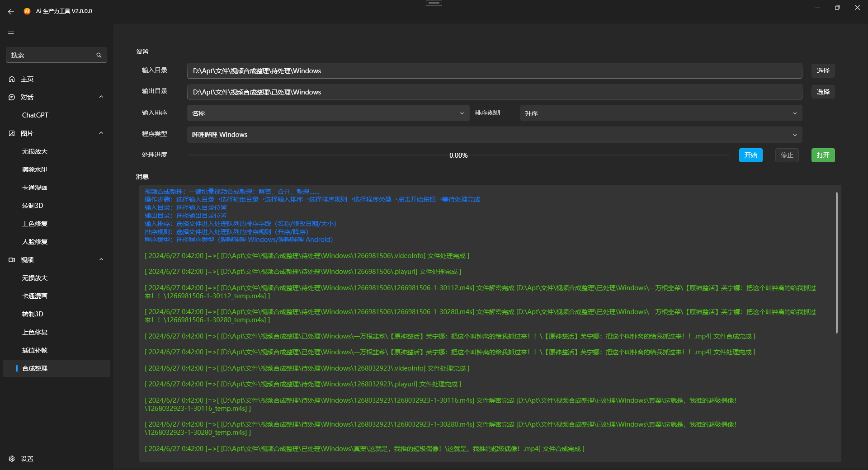Collapse the 视频 section chevron
The width and height of the screenshot is (868, 470).
point(101,259)
